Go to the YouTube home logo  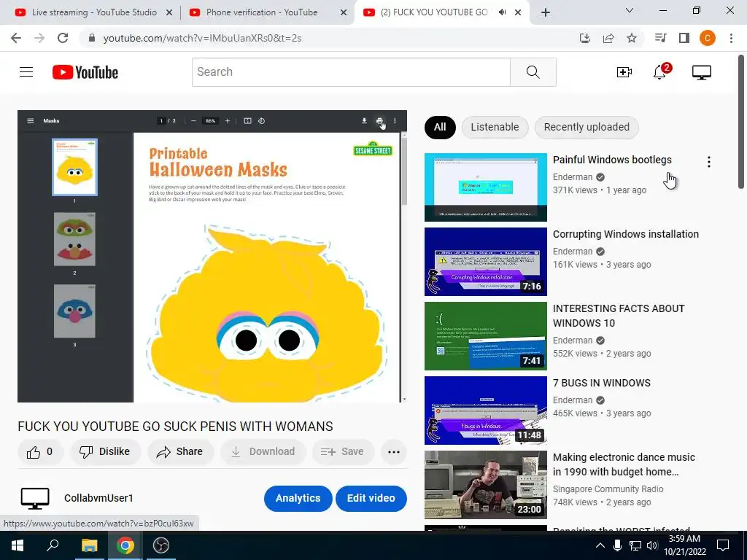click(85, 72)
